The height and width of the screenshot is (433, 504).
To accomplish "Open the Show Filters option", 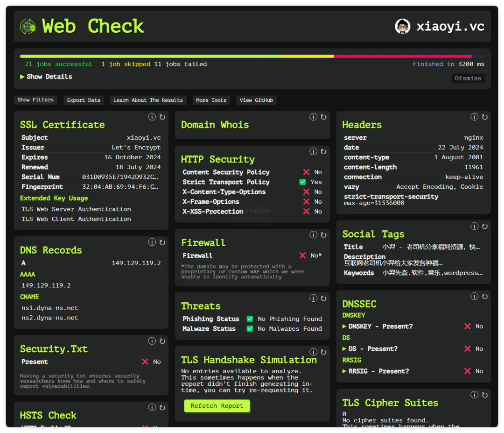I will 35,100.
